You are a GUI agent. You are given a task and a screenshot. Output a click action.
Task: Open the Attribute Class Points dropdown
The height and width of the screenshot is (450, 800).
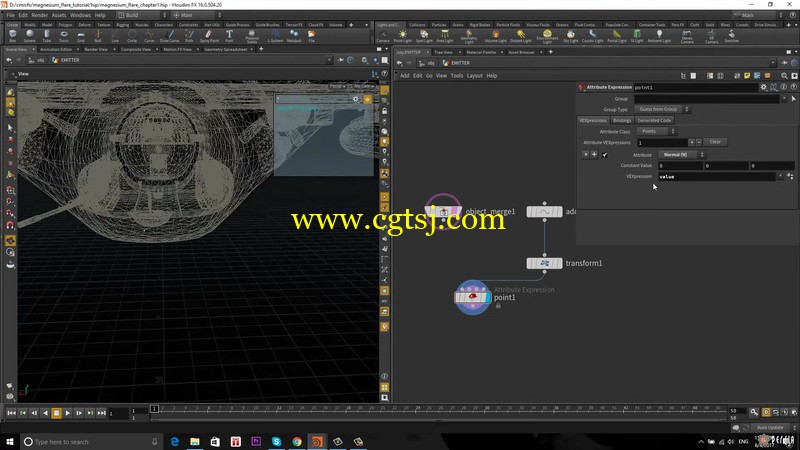pos(656,131)
